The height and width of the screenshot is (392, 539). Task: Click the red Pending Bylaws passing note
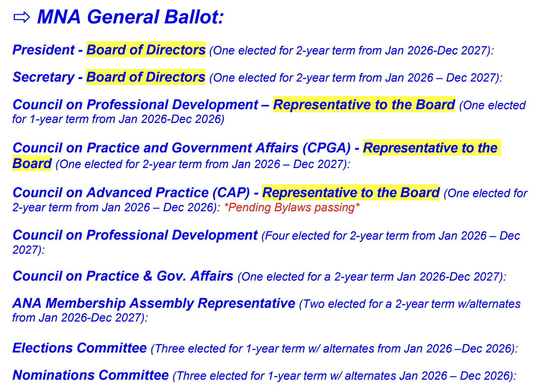[x=292, y=208]
